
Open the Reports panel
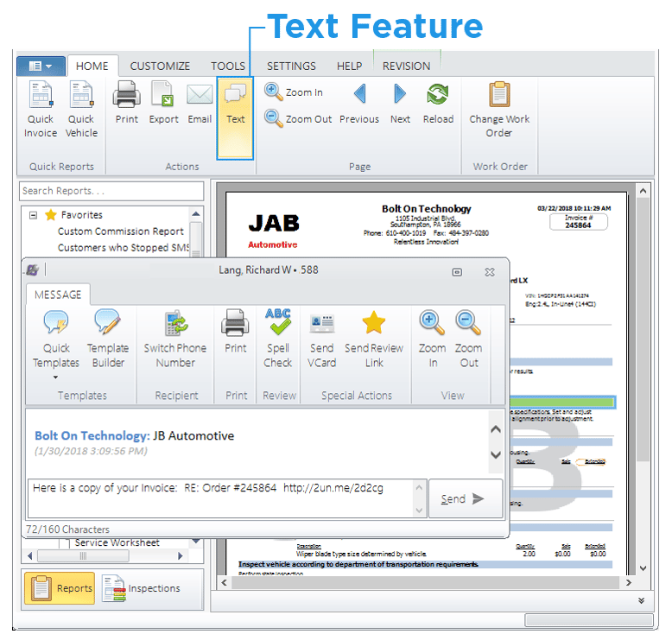click(59, 588)
